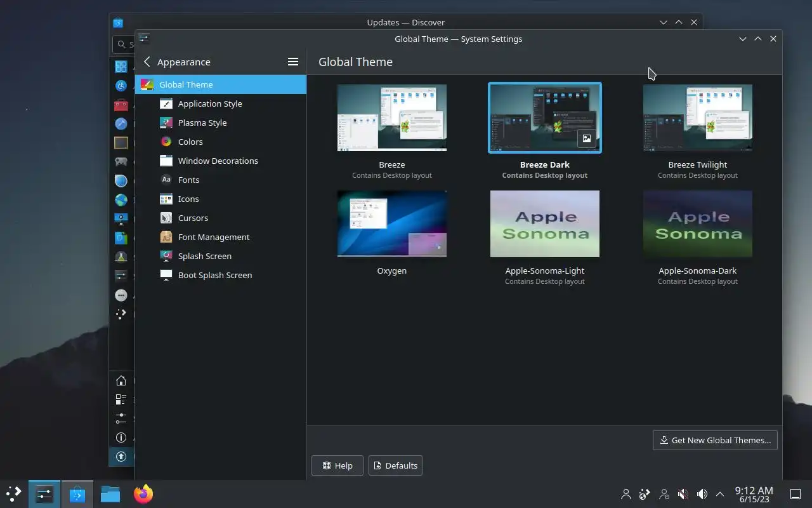The image size is (812, 508).
Task: Click the muted audio tray icon
Action: 683,494
